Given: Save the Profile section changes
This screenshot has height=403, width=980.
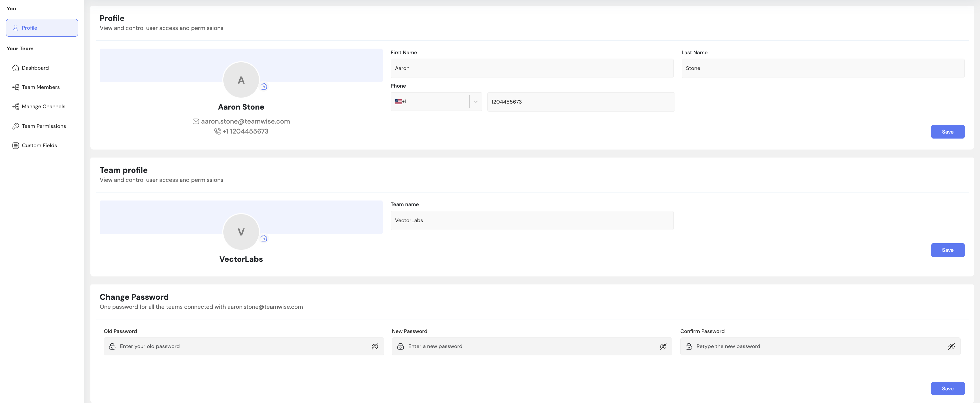Looking at the screenshot, I should coord(947,132).
